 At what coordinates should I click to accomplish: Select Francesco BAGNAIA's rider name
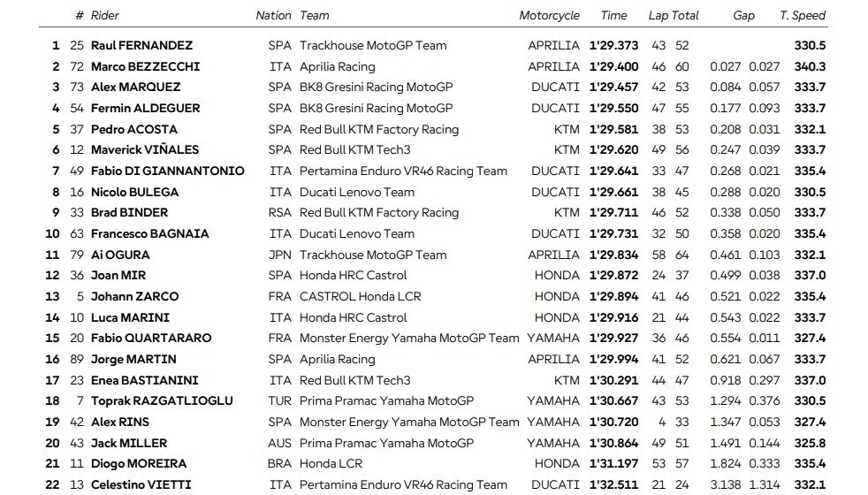click(149, 233)
